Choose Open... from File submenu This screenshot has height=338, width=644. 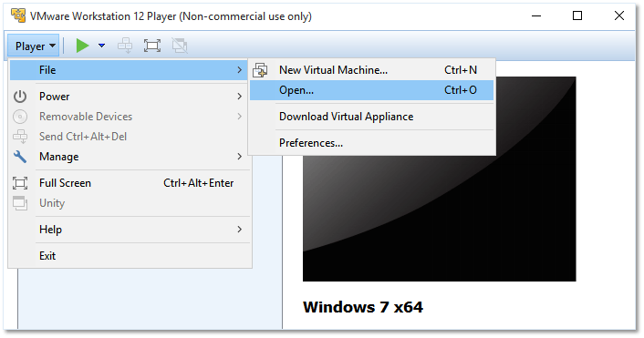click(x=371, y=90)
